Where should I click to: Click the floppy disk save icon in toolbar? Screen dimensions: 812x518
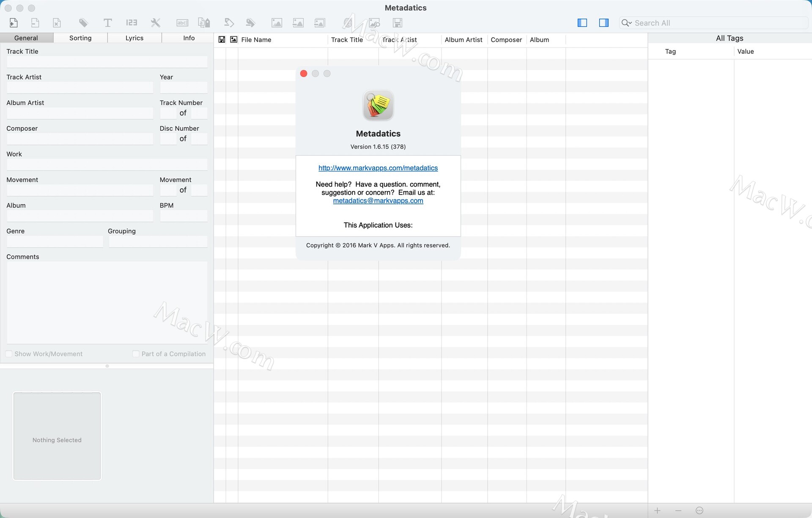397,23
